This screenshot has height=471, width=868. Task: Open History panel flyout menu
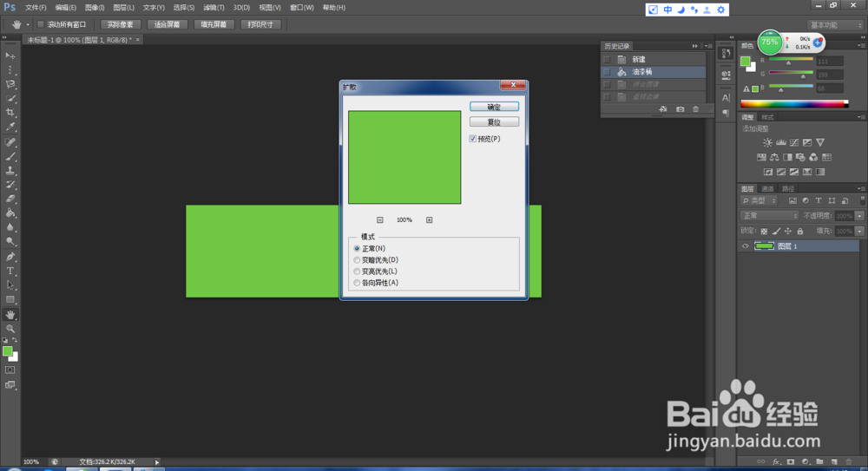pos(708,46)
